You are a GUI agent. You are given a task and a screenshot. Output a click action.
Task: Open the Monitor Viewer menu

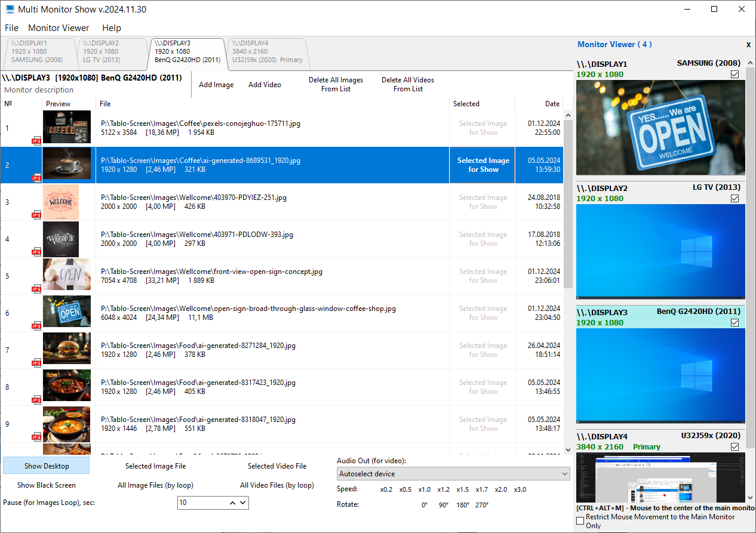pyautogui.click(x=59, y=28)
